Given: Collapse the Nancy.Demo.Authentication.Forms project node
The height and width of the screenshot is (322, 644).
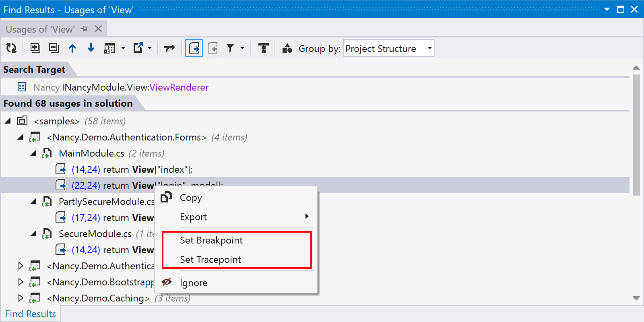Looking at the screenshot, I should [x=21, y=137].
